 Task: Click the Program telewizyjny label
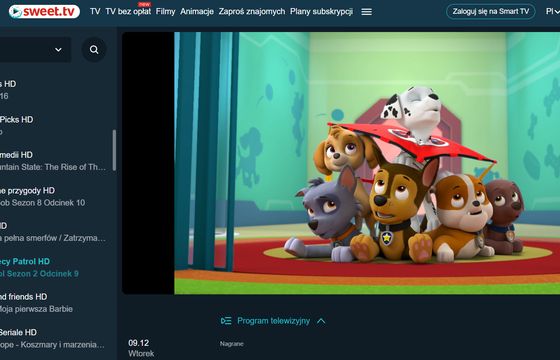[274, 321]
